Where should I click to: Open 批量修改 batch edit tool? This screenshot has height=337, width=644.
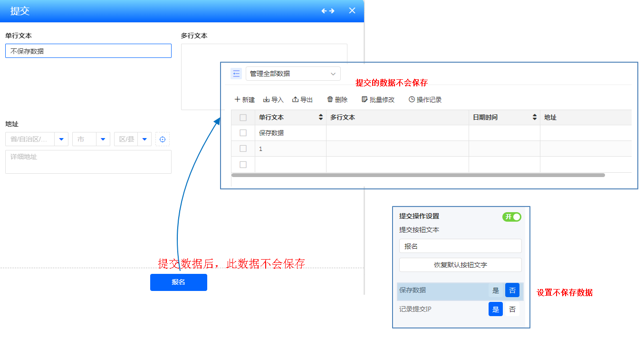click(378, 100)
